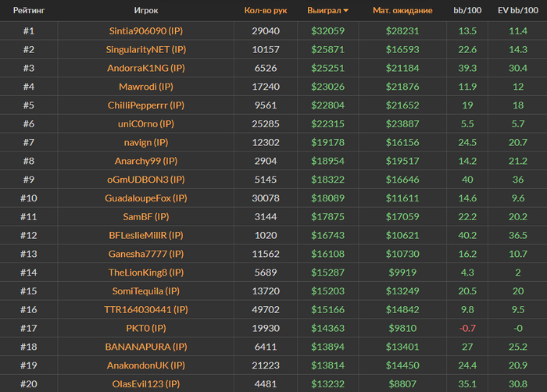547x392 pixels.
Task: Open BFLeslieMillR player link
Action: pos(146,235)
